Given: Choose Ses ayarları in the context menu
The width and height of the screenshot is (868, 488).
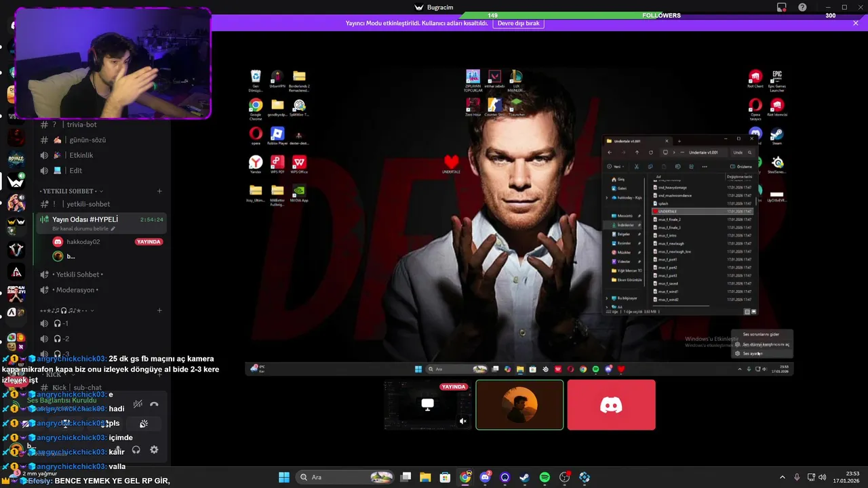Looking at the screenshot, I should [x=761, y=353].
